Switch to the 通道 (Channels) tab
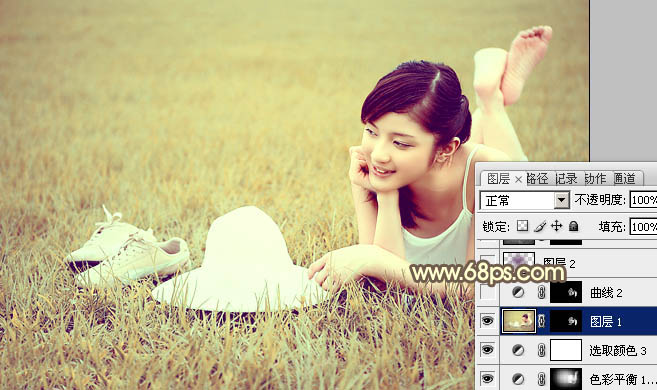Viewport: 657px width, 390px height. tap(625, 179)
